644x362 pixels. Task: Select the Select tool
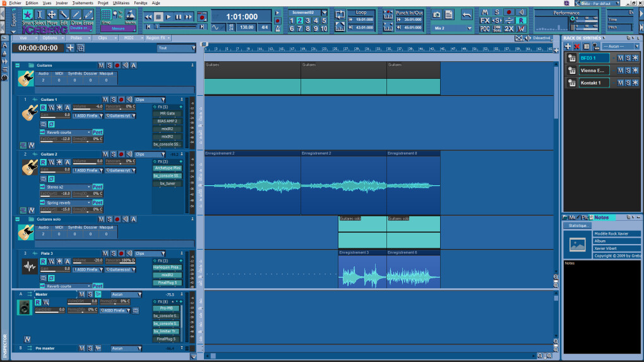(40, 15)
